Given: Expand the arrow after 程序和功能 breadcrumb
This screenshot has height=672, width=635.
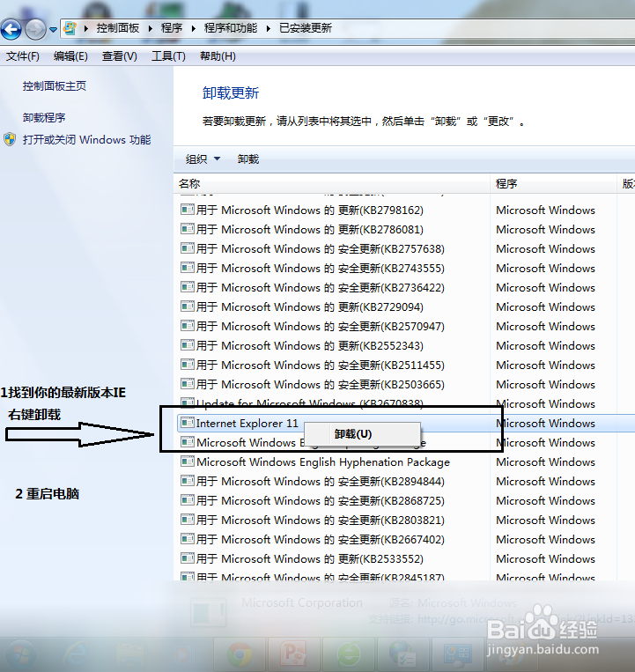Looking at the screenshot, I should (x=269, y=29).
